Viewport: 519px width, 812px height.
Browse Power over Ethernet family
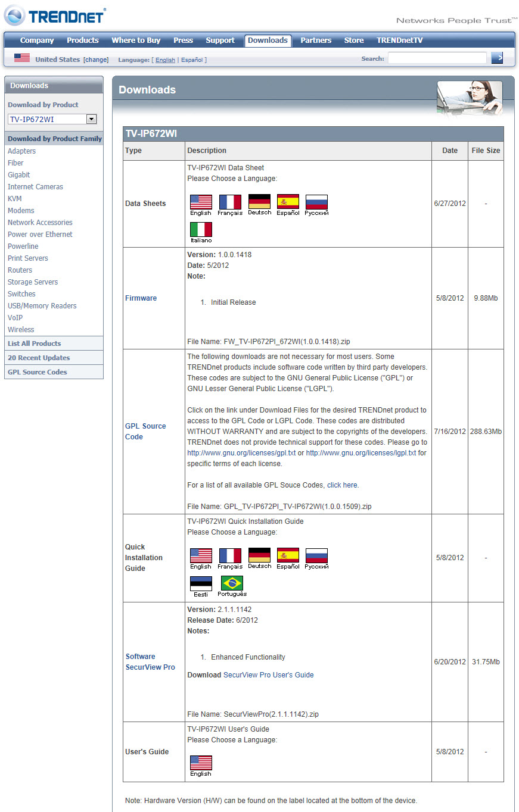pos(40,235)
